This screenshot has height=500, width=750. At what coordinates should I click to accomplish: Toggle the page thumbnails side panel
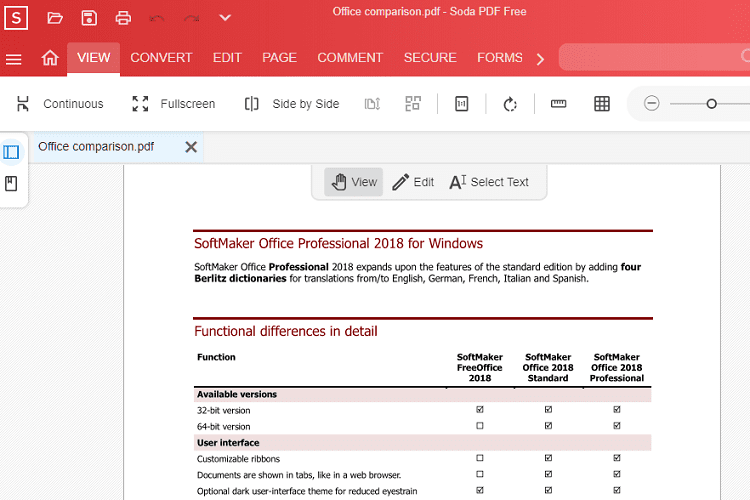click(x=11, y=152)
